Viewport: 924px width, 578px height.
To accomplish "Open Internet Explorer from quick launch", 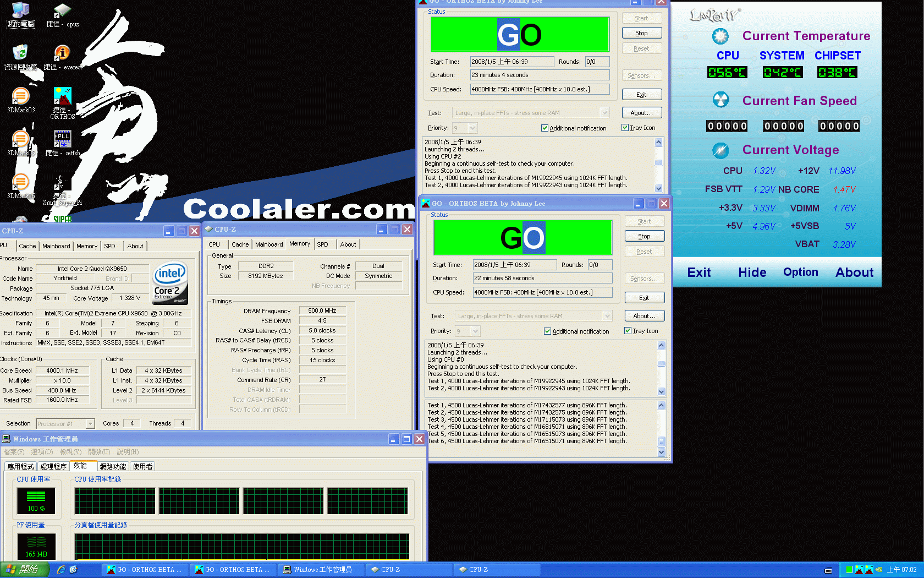I will [x=61, y=570].
